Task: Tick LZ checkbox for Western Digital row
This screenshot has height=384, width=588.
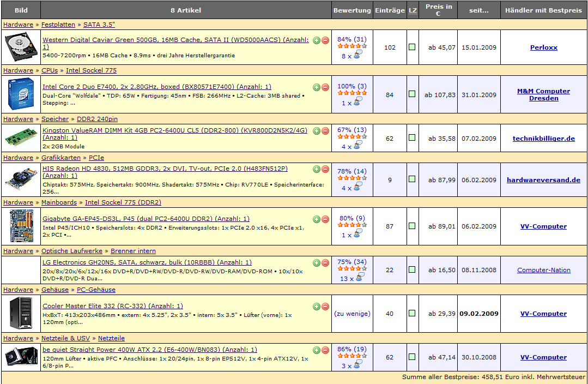Action: (x=412, y=47)
